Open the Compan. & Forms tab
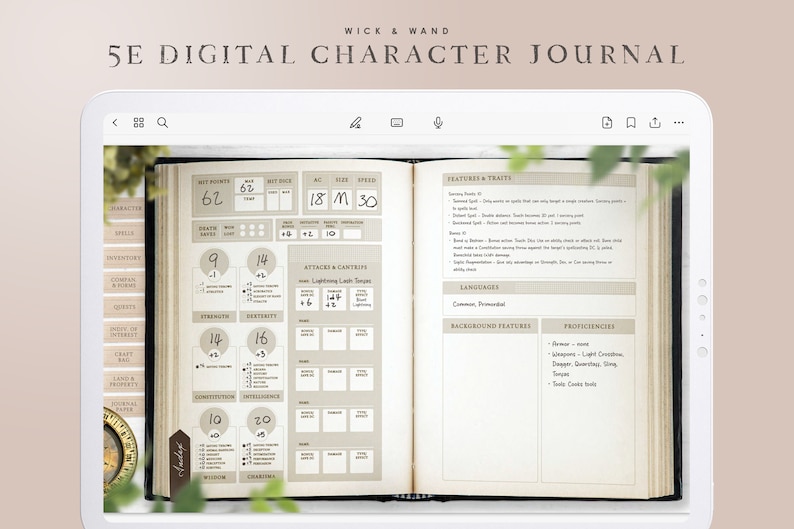Screen dimensions: 794x529 coord(125,282)
